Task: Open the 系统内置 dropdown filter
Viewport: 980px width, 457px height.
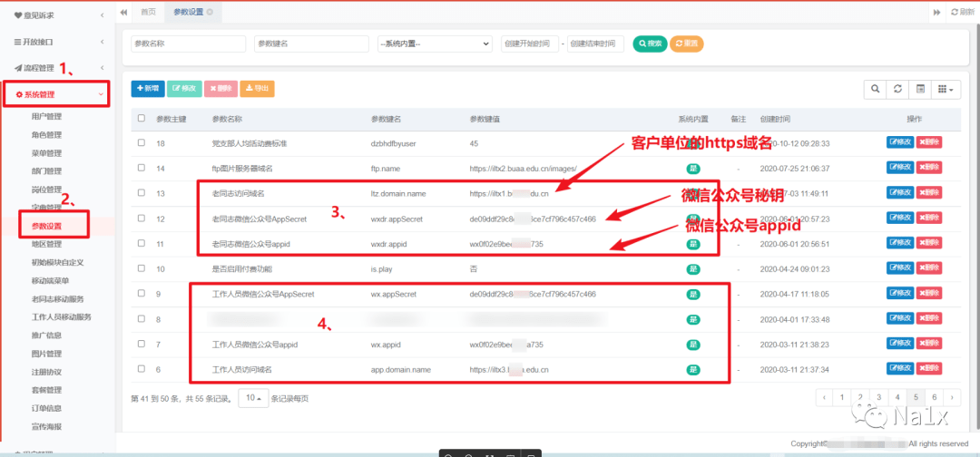Action: (435, 44)
